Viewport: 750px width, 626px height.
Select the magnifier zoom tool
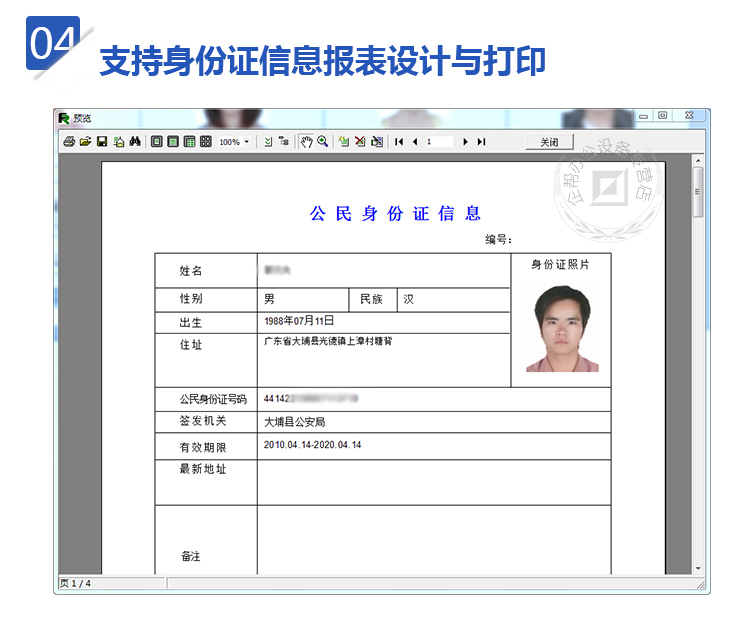coord(323,142)
